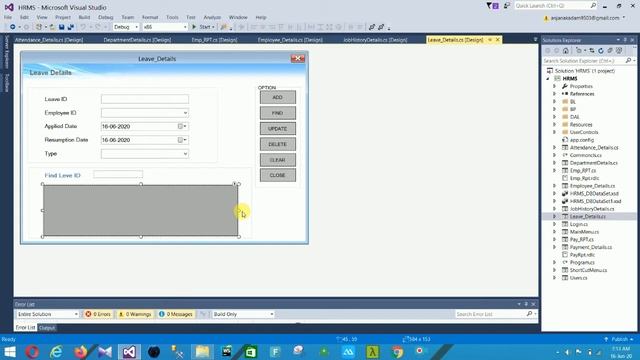Screen dimensions: 640x360
Task: Click the FIND button on the form
Action: (x=278, y=113)
